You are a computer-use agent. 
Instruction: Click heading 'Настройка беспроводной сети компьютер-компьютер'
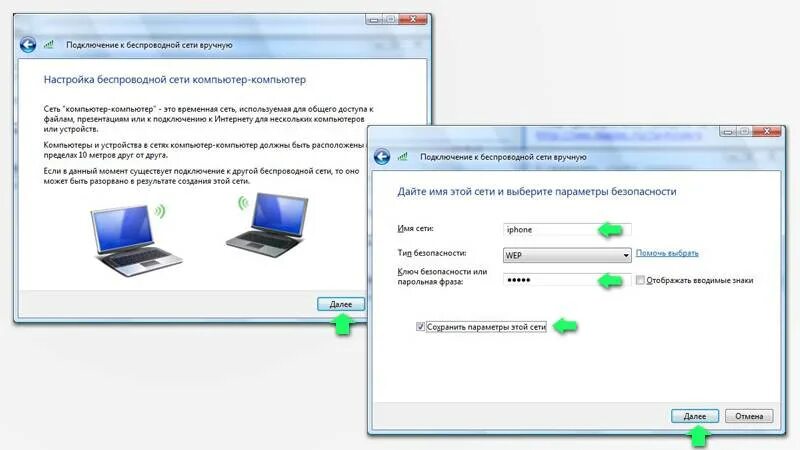coord(175,80)
